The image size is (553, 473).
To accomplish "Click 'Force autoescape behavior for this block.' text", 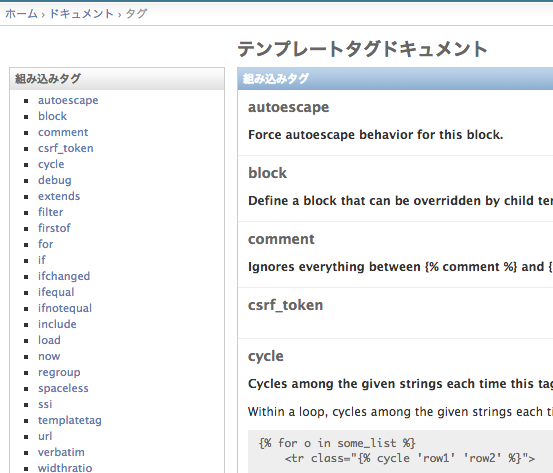I will (x=376, y=135).
